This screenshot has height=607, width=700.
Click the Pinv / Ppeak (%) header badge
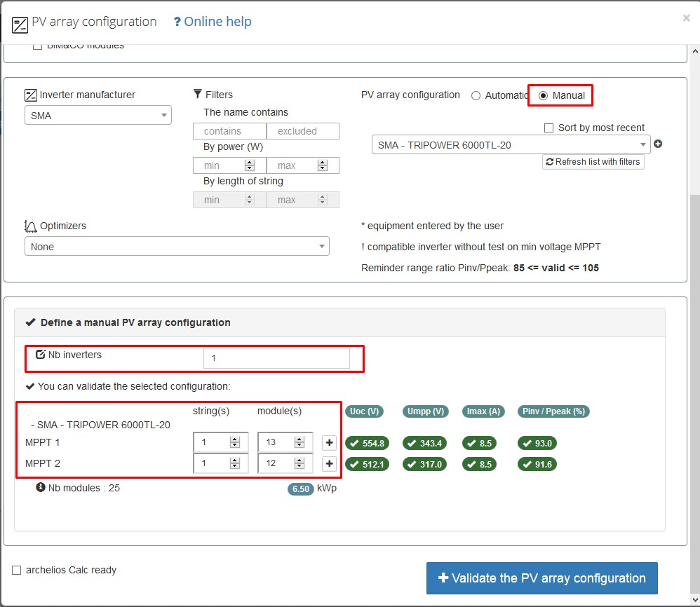pos(553,411)
